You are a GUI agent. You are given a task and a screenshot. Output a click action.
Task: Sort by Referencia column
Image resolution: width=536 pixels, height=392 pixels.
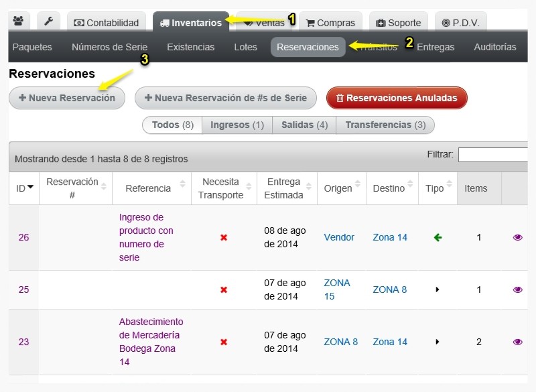coord(152,188)
